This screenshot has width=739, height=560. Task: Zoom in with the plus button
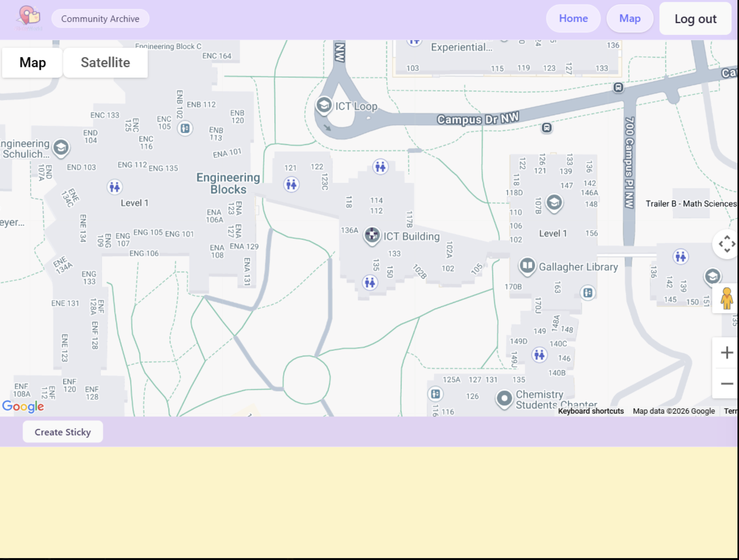[x=726, y=352]
